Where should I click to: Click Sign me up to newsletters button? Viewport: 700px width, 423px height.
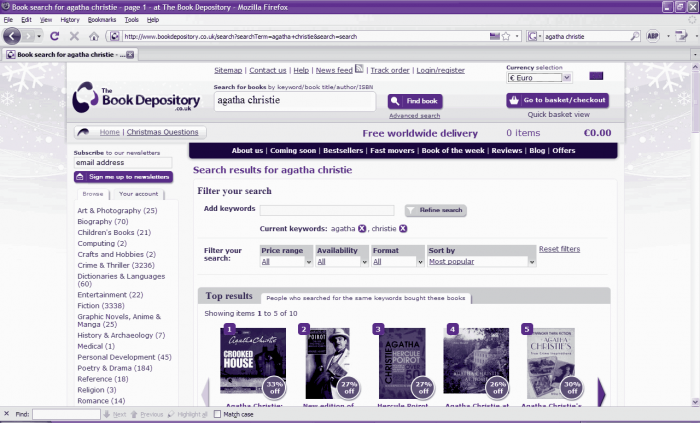123,177
